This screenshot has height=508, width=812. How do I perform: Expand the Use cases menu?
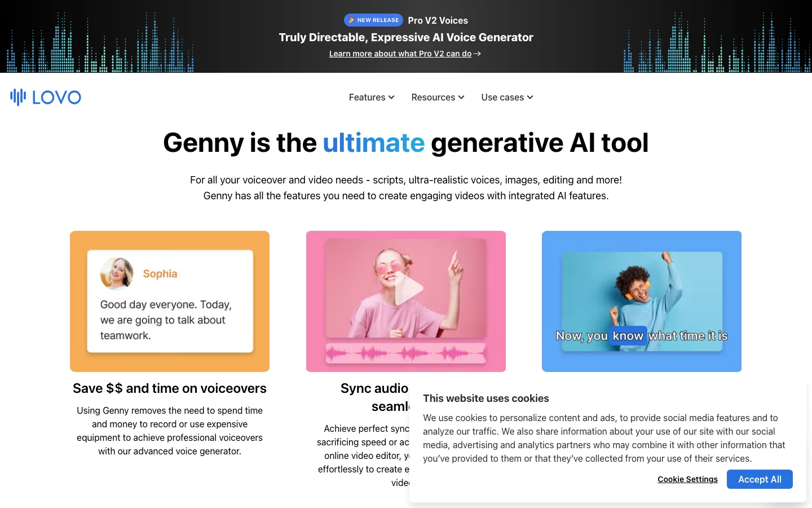click(x=507, y=97)
